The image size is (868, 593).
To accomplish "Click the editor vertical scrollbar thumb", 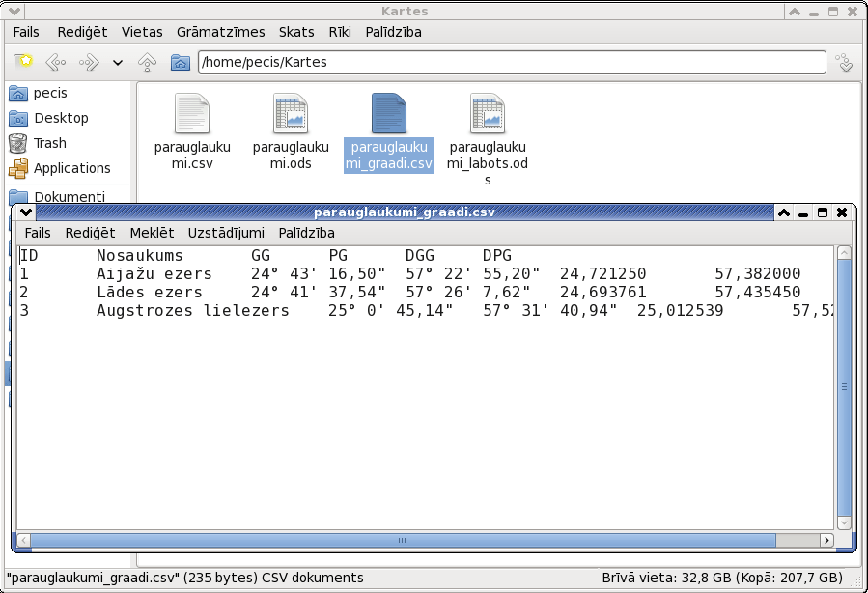I will (x=844, y=387).
